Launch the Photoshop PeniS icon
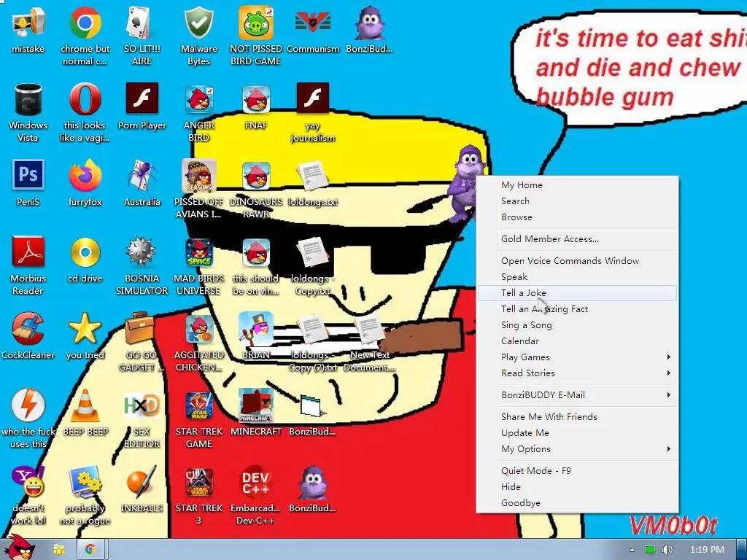Screen dimensions: 747x560 pyautogui.click(x=28, y=175)
